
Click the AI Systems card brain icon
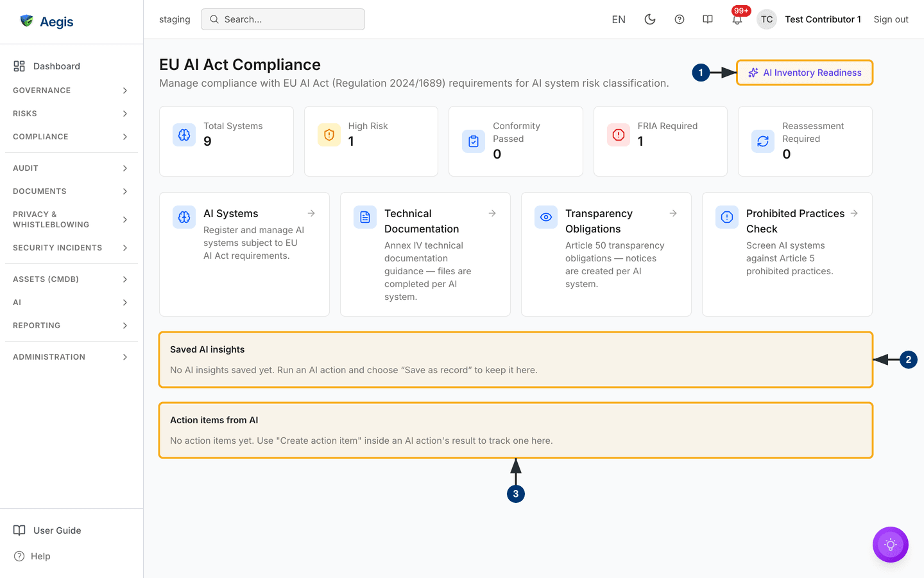tap(184, 217)
